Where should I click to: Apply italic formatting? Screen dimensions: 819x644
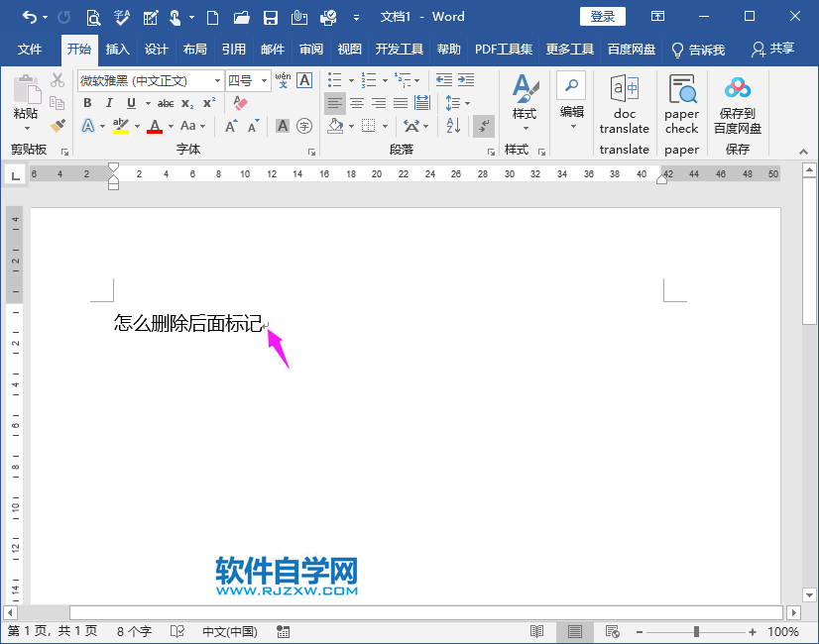pos(109,103)
